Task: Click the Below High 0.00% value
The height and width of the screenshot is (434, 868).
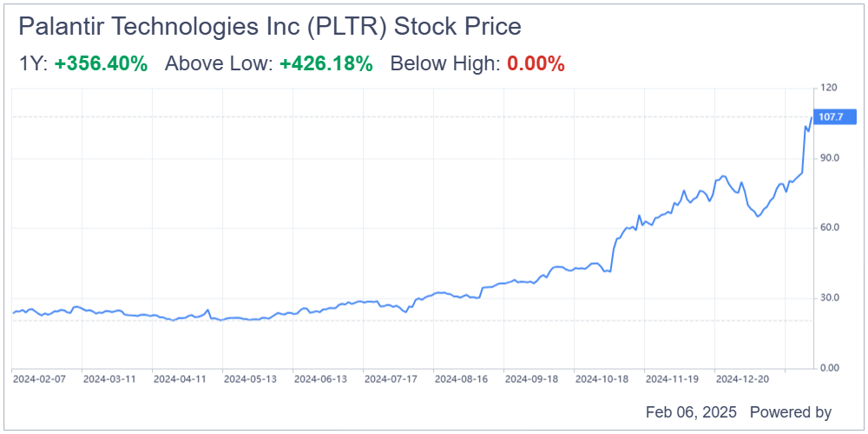Action: click(x=536, y=63)
